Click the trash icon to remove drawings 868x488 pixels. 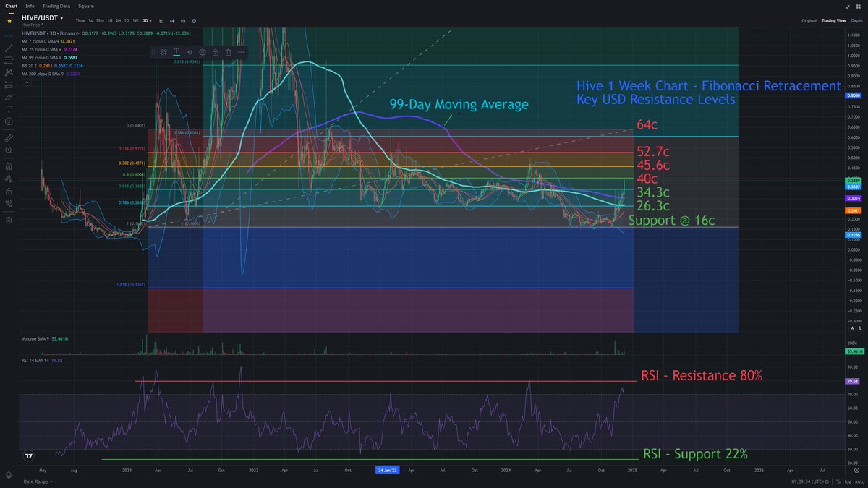(x=9, y=221)
